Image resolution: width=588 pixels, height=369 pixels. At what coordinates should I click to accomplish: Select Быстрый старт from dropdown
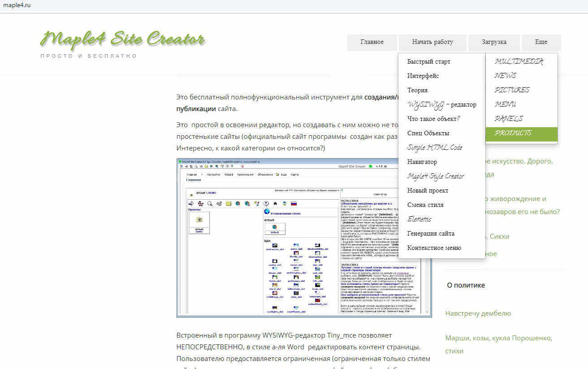pos(441,62)
